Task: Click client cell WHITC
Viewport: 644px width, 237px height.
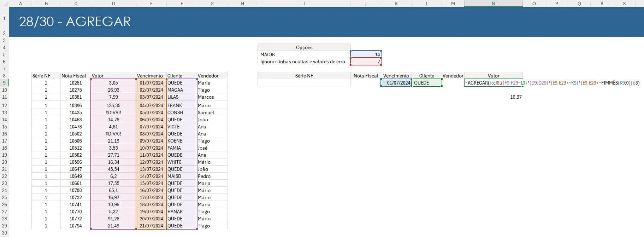Action: click(x=182, y=162)
